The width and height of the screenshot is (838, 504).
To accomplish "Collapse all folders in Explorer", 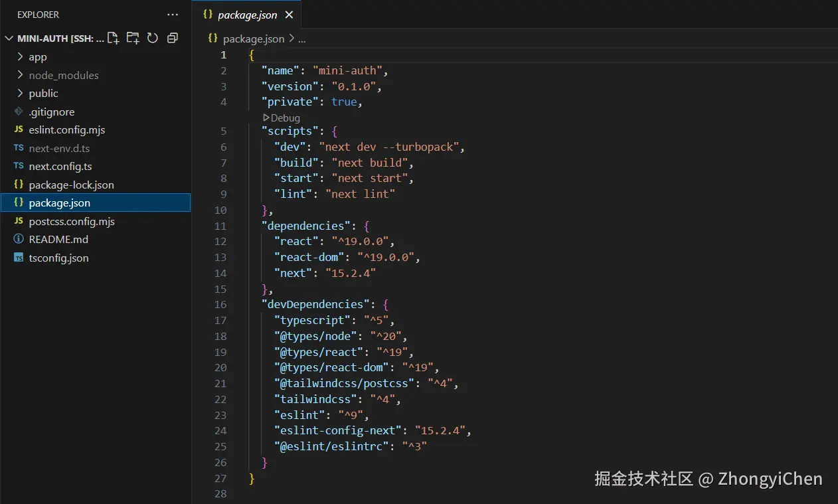I will coord(173,38).
